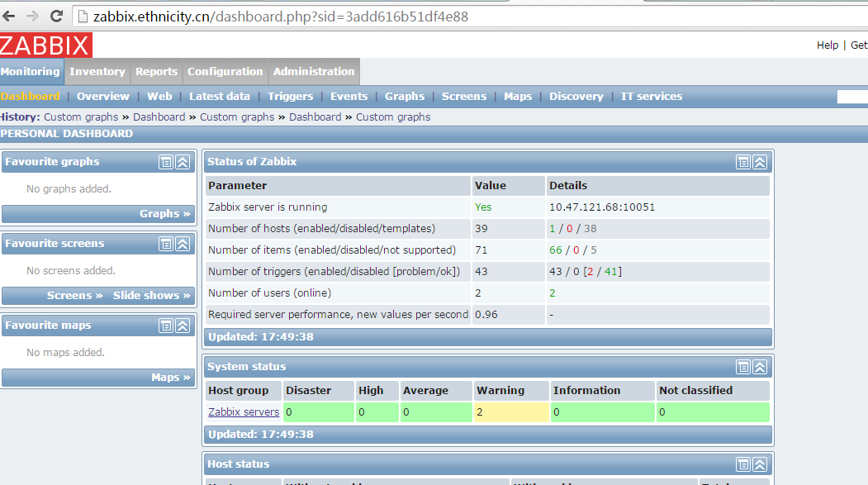
Task: Collapse the Favourite graphs widget
Action: (183, 162)
